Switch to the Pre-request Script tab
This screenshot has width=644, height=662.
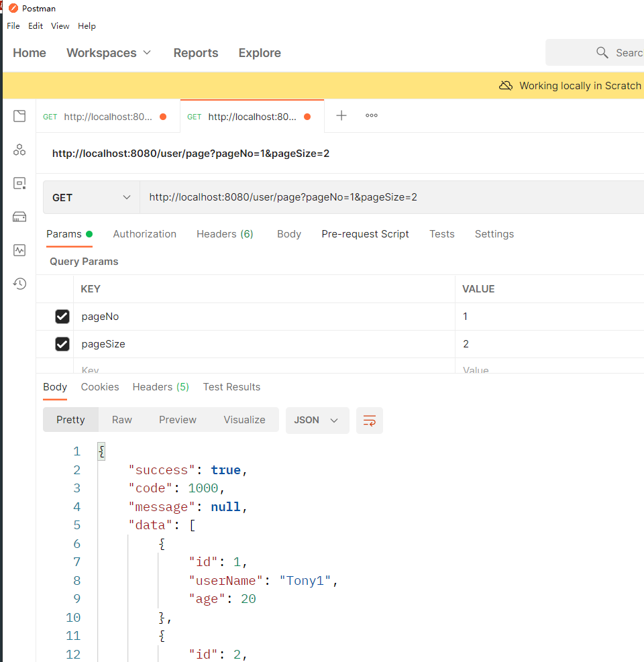click(x=365, y=234)
